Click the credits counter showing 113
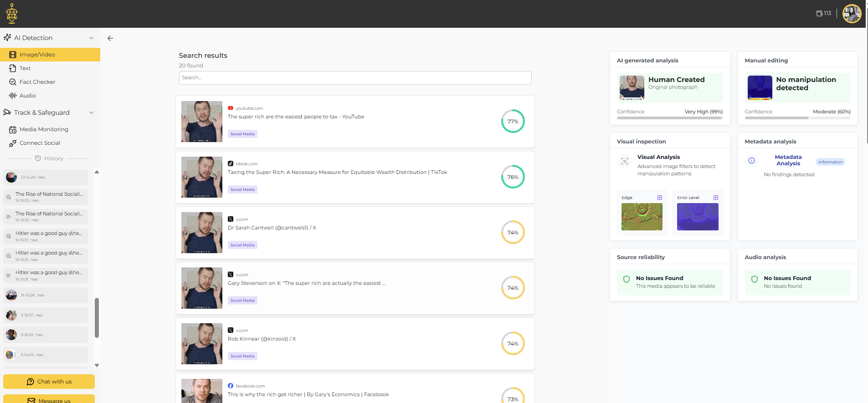868x403 pixels. pyautogui.click(x=824, y=13)
